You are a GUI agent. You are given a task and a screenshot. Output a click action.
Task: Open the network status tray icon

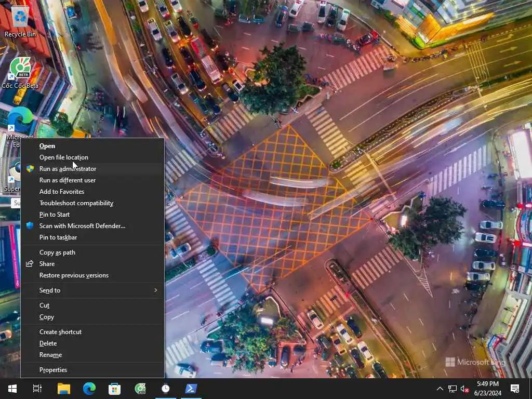[453, 389]
